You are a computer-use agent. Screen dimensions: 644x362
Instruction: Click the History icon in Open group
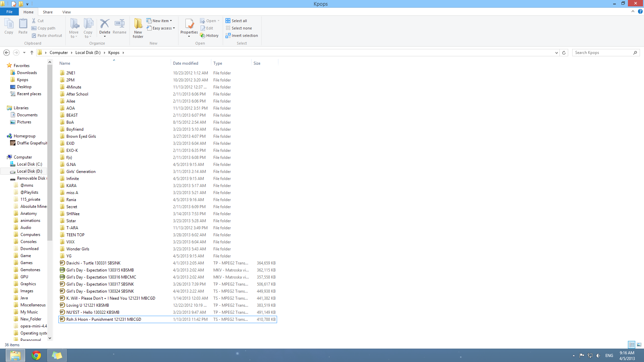point(209,36)
